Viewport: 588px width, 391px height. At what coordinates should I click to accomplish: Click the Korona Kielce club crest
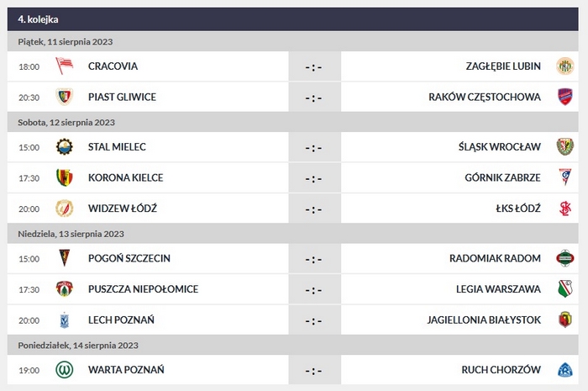pyautogui.click(x=64, y=177)
